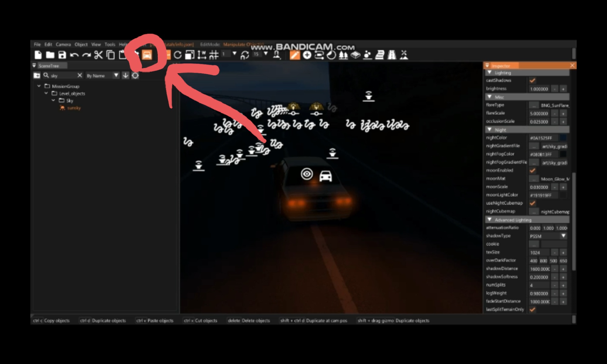The image size is (607, 364).
Task: Uncheck the useNightCubemap checkbox
Action: point(532,203)
